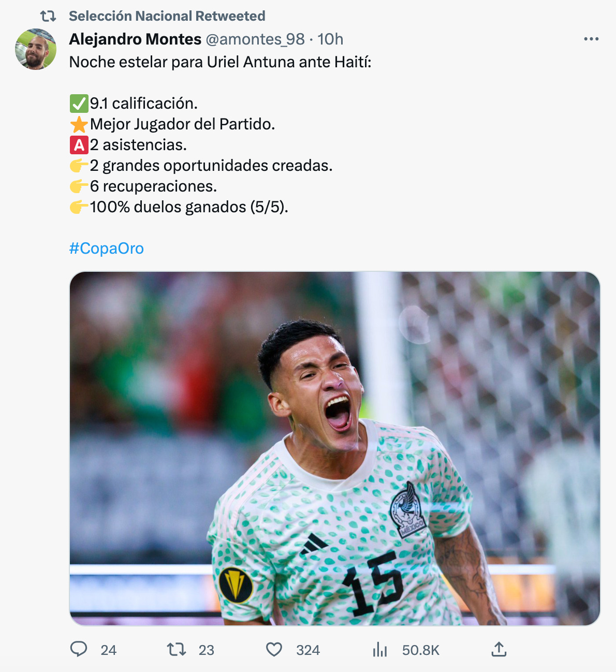Open Alejandro Montes profile avatar

click(36, 49)
